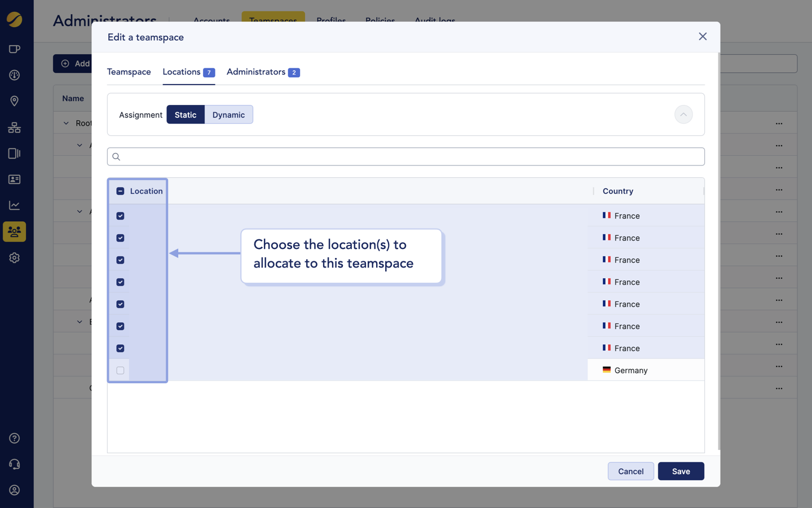Toggle the Location header select-all checkbox
812x508 pixels.
pos(120,191)
